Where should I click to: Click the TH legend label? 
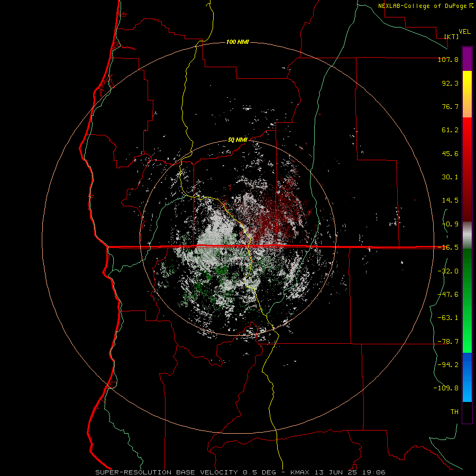click(454, 412)
